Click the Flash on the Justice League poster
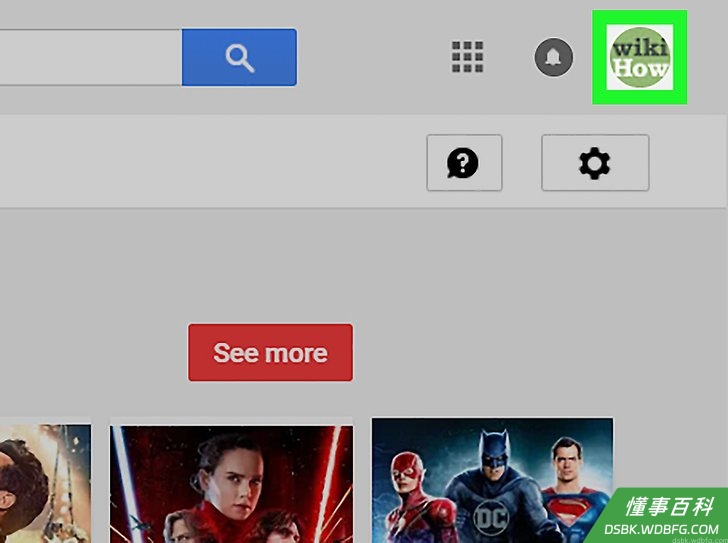Image resolution: width=728 pixels, height=543 pixels. pos(409,497)
